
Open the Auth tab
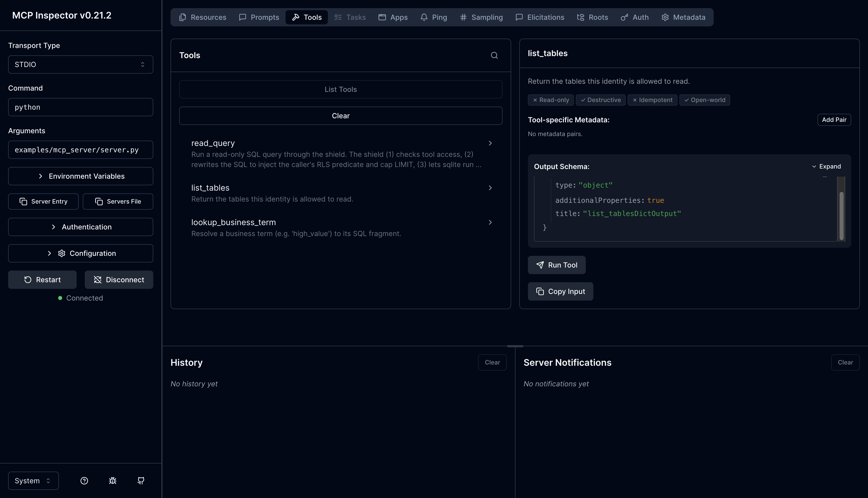pos(635,17)
